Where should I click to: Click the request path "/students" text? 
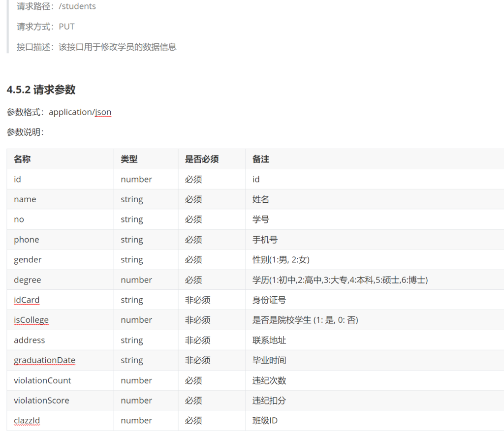coord(77,6)
